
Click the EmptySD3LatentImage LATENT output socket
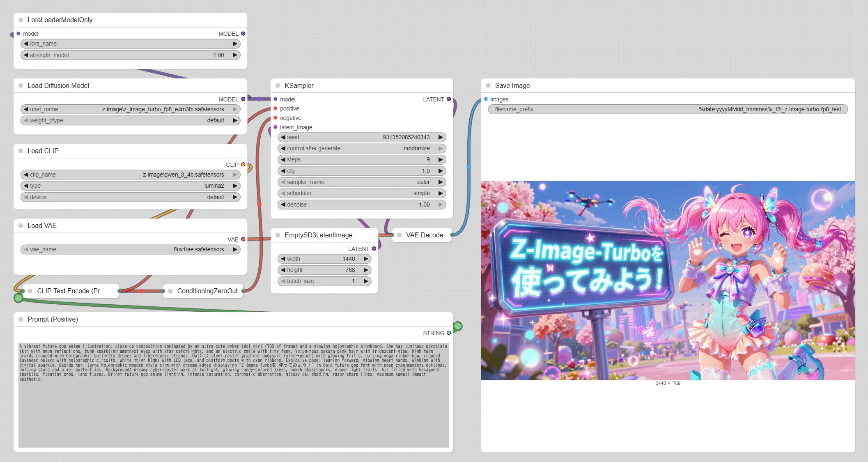pos(374,249)
